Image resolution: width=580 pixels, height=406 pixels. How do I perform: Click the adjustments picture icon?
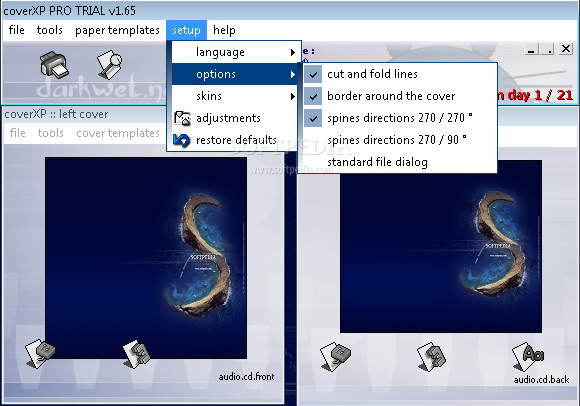[182, 118]
